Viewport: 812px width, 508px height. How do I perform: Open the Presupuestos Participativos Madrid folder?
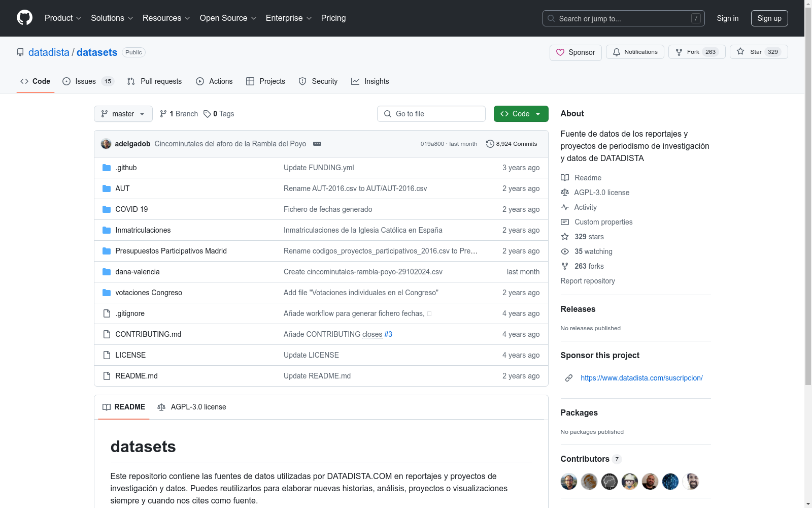click(171, 251)
